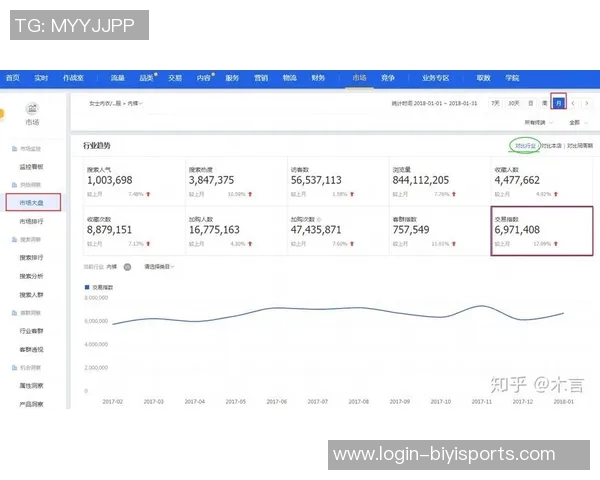
Task: Click the 对比行业 link
Action: (x=524, y=146)
